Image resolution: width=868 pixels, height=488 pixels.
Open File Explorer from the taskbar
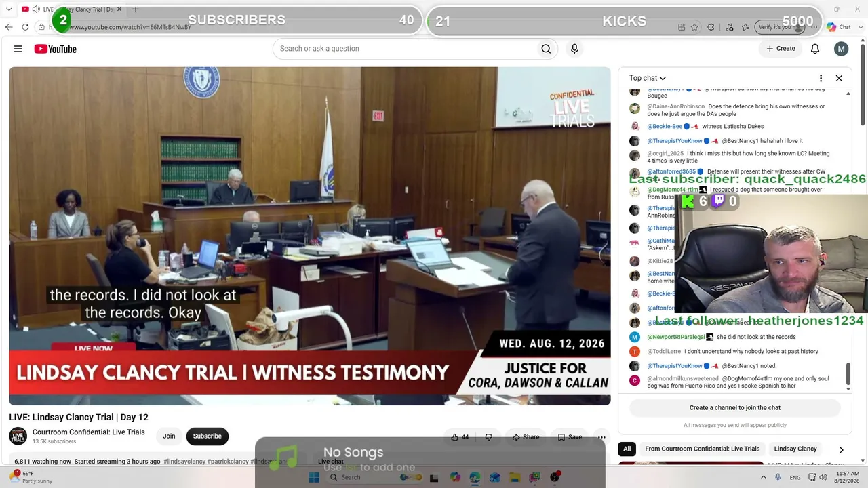[x=515, y=477]
